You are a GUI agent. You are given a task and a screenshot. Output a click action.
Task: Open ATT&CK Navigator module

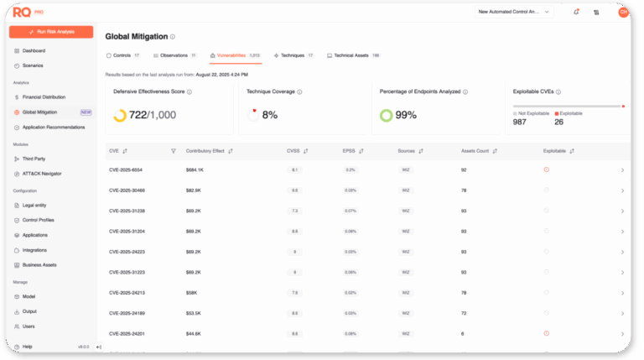click(x=42, y=174)
